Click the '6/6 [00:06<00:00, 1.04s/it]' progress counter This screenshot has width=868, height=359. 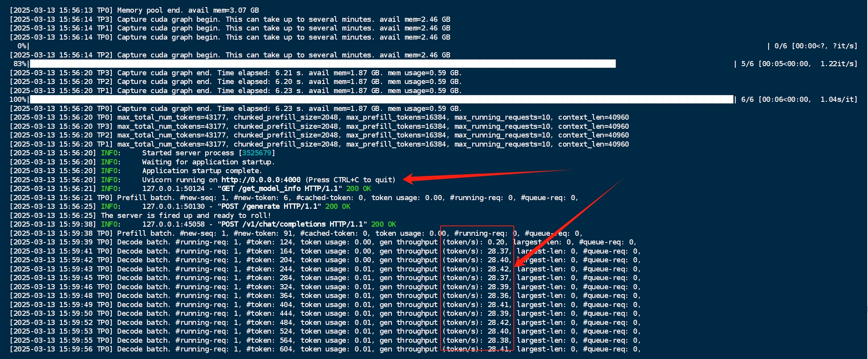coord(799,99)
